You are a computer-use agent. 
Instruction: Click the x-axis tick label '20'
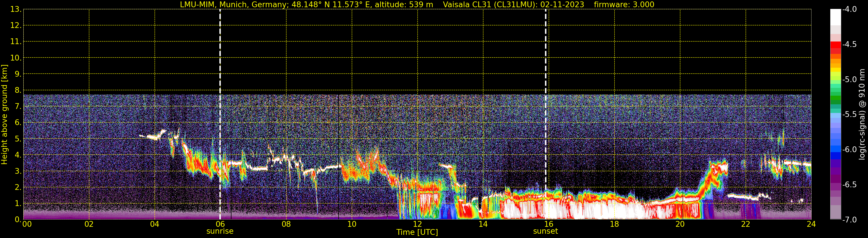click(x=680, y=224)
